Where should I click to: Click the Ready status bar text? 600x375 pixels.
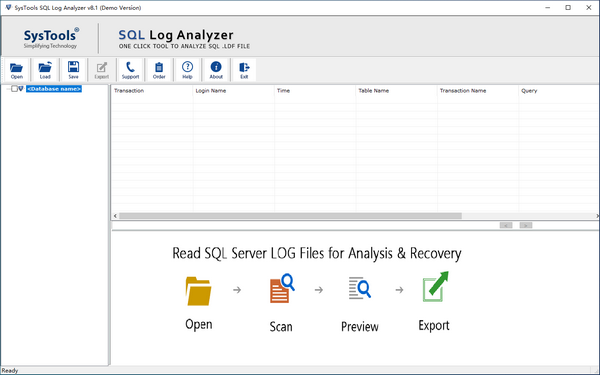pos(10,370)
